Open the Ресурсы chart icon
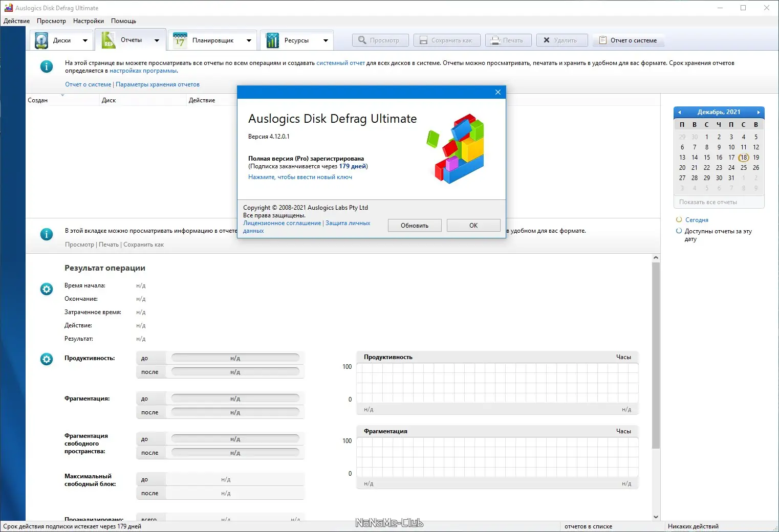 click(272, 40)
